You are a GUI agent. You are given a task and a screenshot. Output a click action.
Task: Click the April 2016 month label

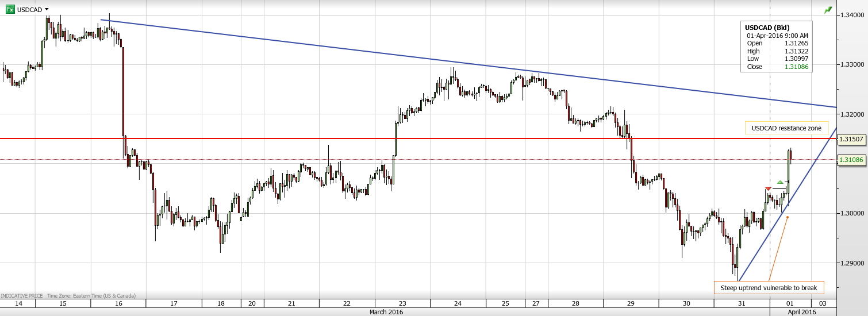tap(800, 312)
